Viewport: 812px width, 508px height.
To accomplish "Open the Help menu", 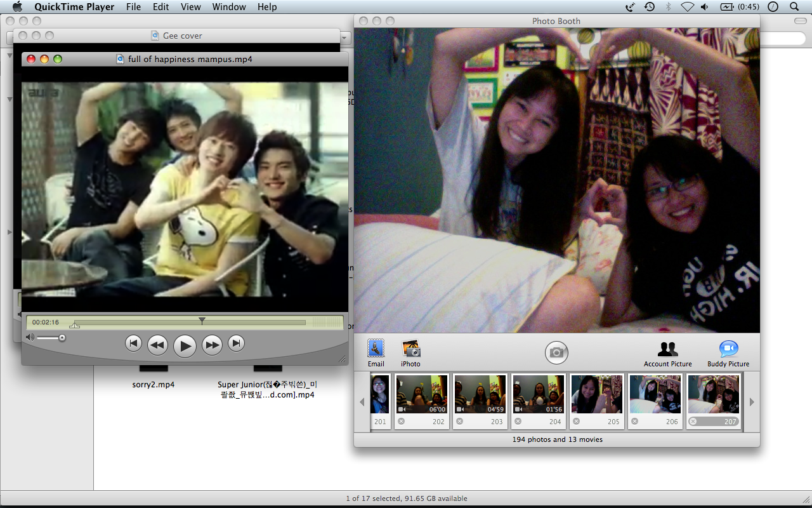I will (267, 7).
